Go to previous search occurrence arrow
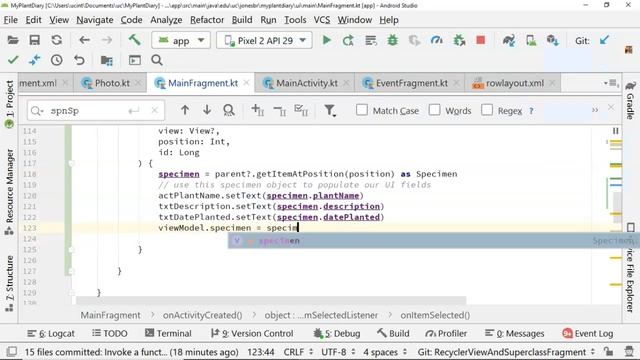This screenshot has height=360, width=640. pos(185,110)
